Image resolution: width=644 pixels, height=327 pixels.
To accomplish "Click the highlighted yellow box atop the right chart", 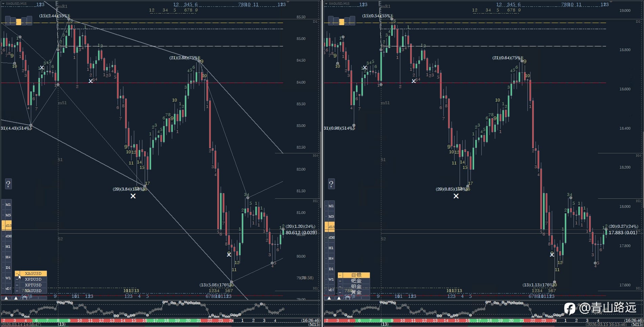I will [342, 22].
